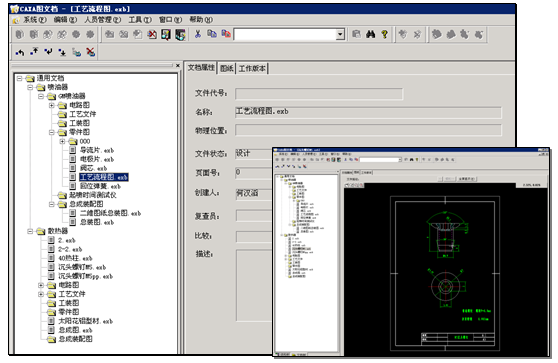Screen dimensions: 558x363
Task: Click the curved back-arrow icon in the second toolbar row
Action: point(20,52)
